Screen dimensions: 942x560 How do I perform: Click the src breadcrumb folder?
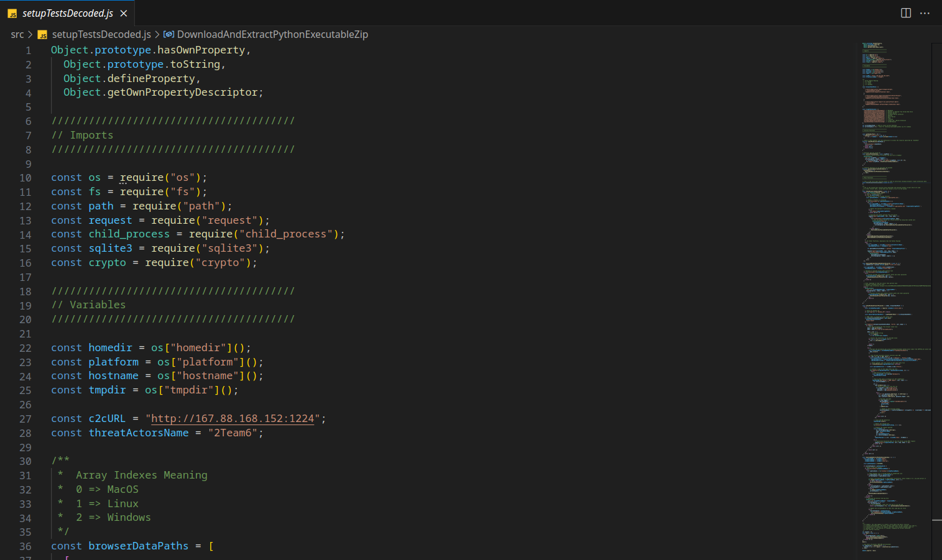pos(17,35)
